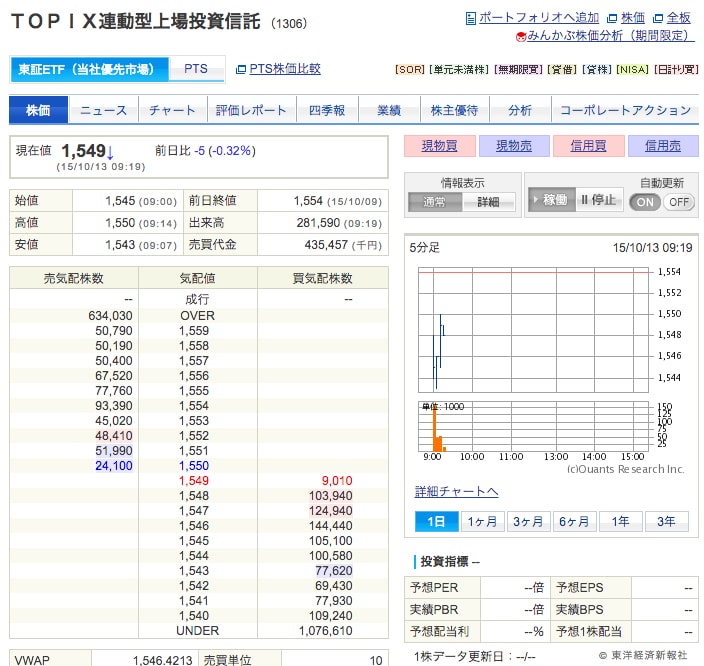
Task: Turn 自動更新 ON
Action: tap(645, 202)
